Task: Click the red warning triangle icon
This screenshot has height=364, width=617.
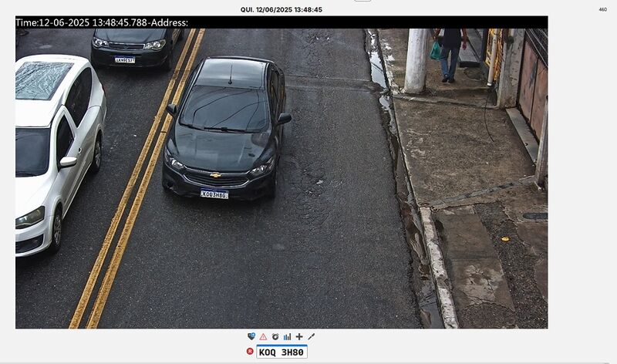Action: pyautogui.click(x=263, y=337)
